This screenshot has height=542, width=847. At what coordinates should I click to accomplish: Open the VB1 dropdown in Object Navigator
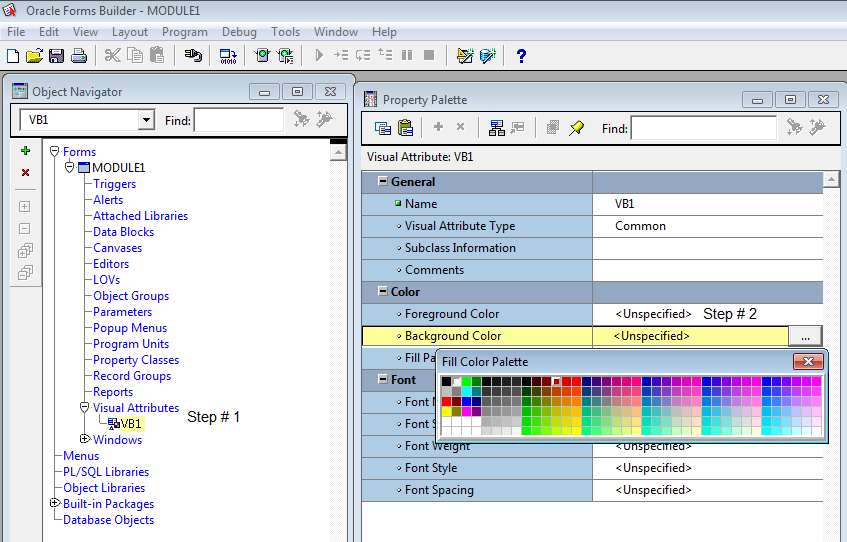coord(146,120)
